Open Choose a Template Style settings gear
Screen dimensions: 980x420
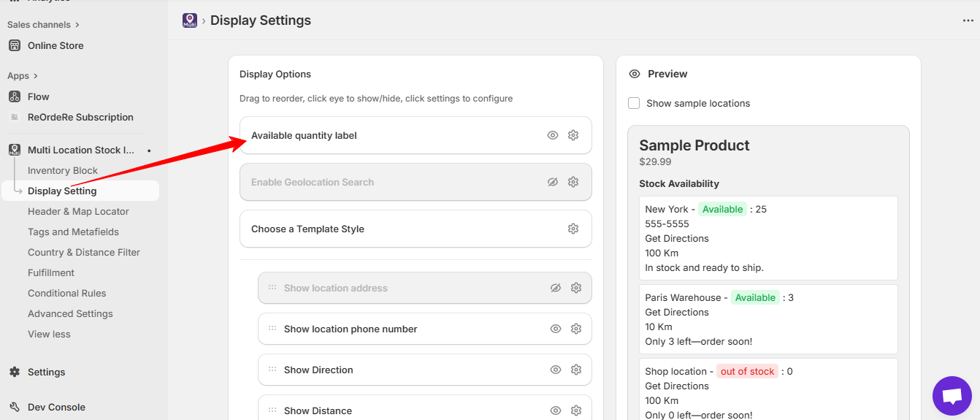pos(573,229)
